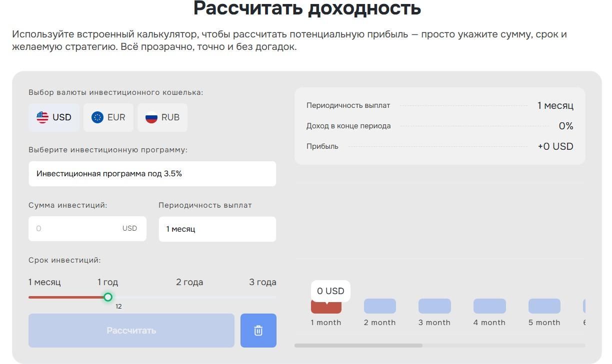
Task: Select the USD currency with American flag icon
Action: (53, 117)
